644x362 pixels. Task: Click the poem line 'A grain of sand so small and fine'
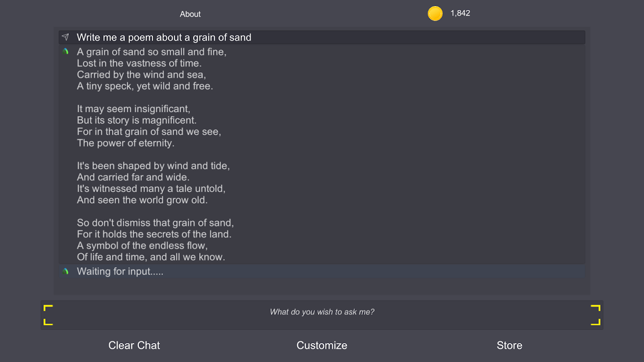tap(152, 52)
